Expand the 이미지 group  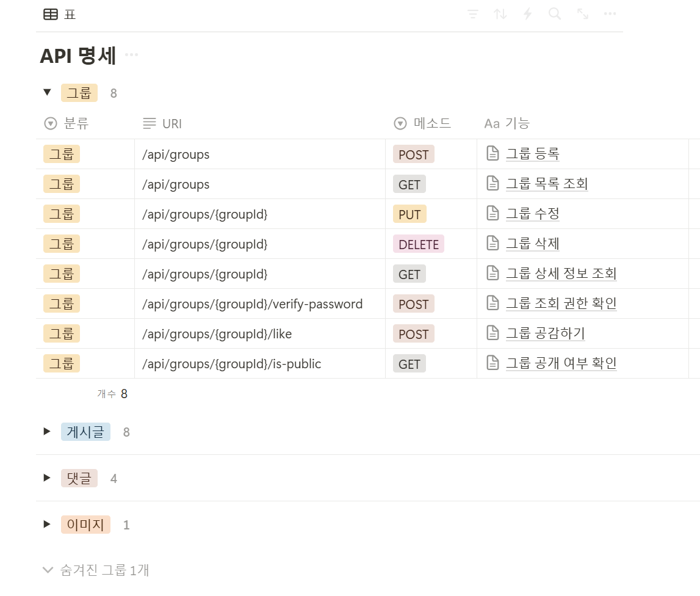click(x=47, y=524)
